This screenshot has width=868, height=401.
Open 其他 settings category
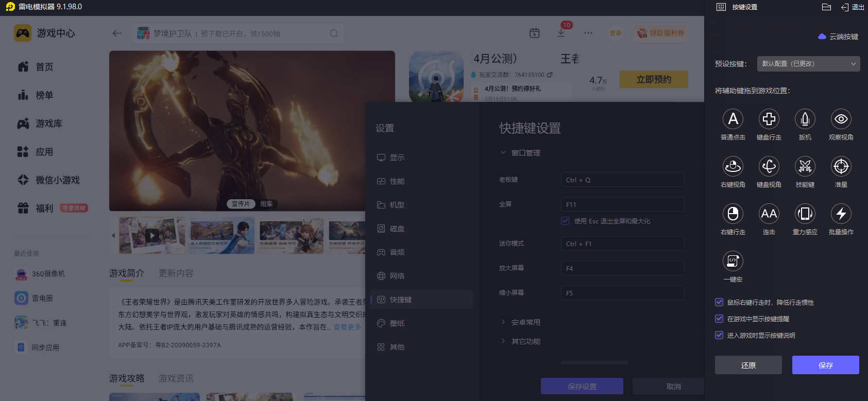[x=422, y=347]
